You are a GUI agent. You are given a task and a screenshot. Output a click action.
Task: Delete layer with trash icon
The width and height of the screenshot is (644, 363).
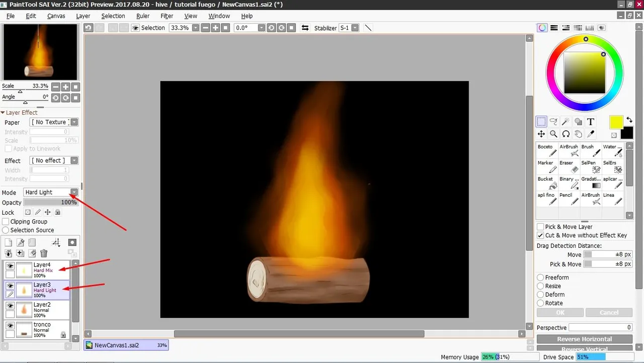coord(44,254)
